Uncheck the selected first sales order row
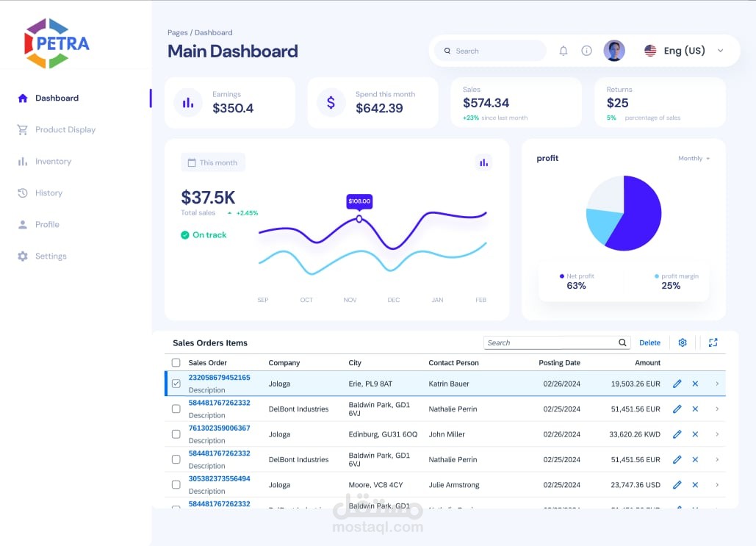The height and width of the screenshot is (546, 756). point(176,383)
